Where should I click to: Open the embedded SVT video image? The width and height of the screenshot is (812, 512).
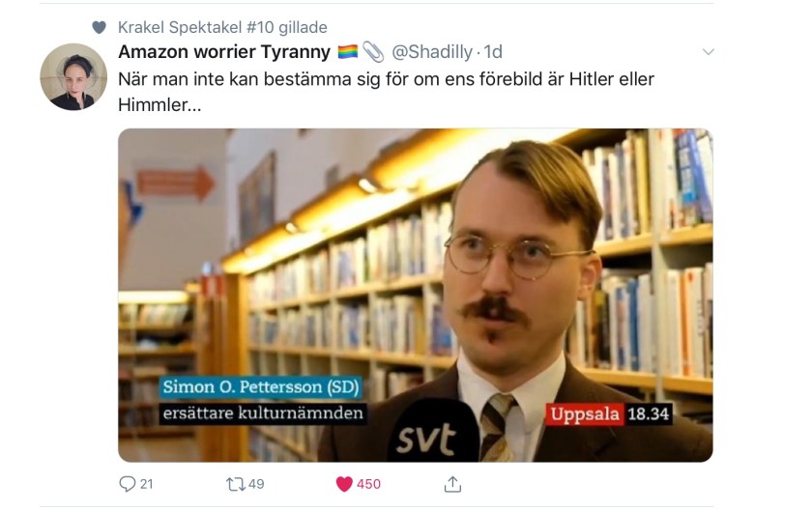tap(416, 295)
